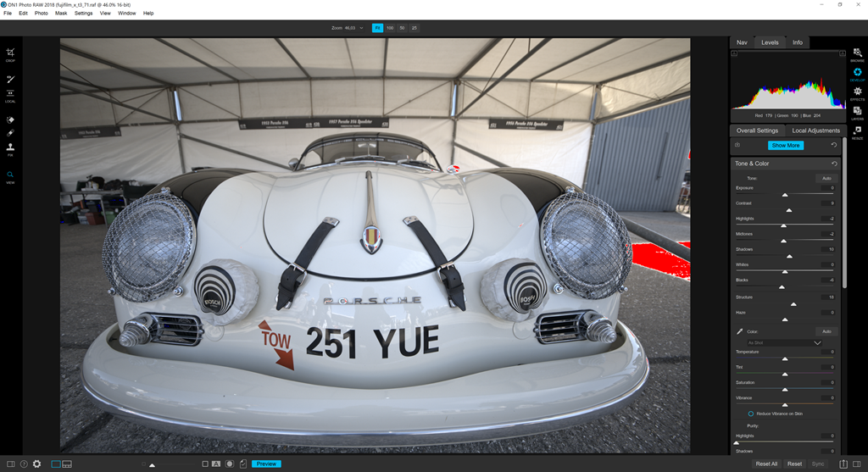The width and height of the screenshot is (868, 472).
Task: Choose the clone stamp Fix tool
Action: click(x=10, y=147)
